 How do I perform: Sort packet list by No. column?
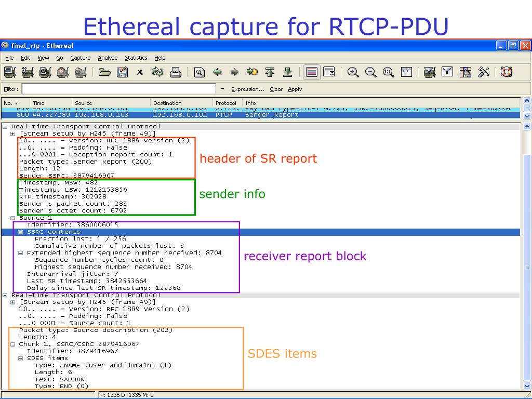pyautogui.click(x=15, y=103)
